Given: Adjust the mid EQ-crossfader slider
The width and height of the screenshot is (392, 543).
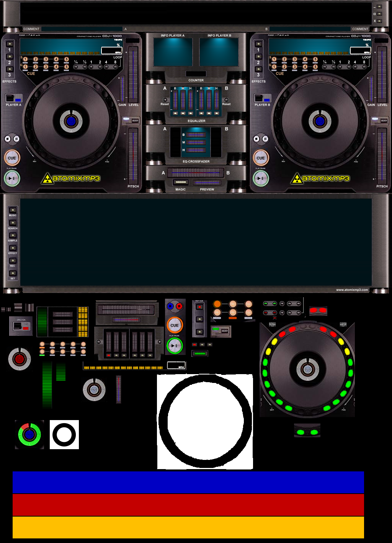Looking at the screenshot, I should click(x=196, y=142).
